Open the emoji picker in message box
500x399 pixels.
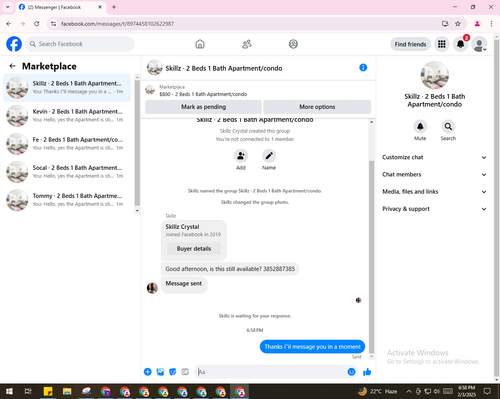351,372
